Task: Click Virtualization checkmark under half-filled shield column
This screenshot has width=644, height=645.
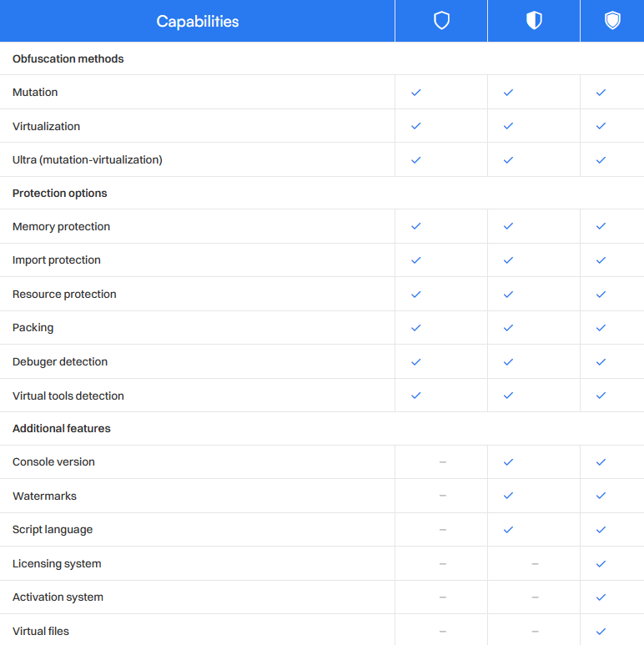Action: click(x=509, y=126)
